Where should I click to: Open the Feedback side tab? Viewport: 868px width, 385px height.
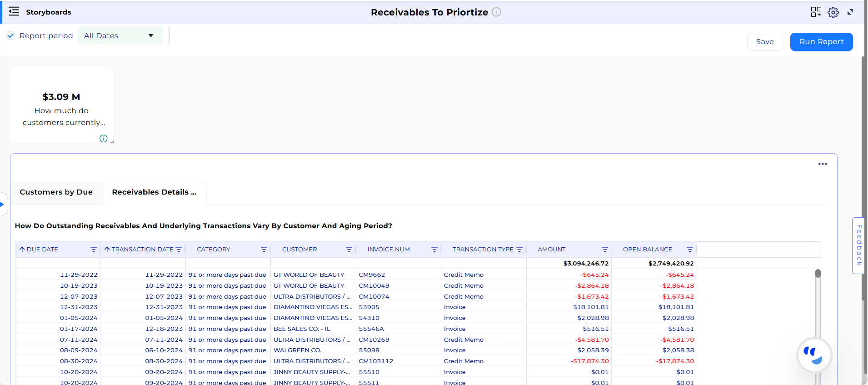(x=858, y=245)
